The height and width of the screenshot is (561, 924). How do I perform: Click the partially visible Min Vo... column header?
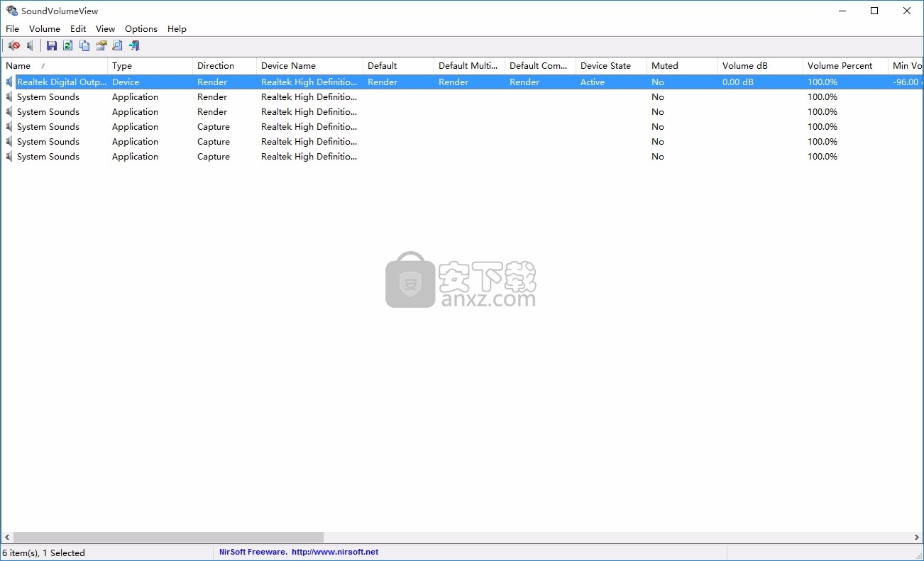[x=906, y=65]
